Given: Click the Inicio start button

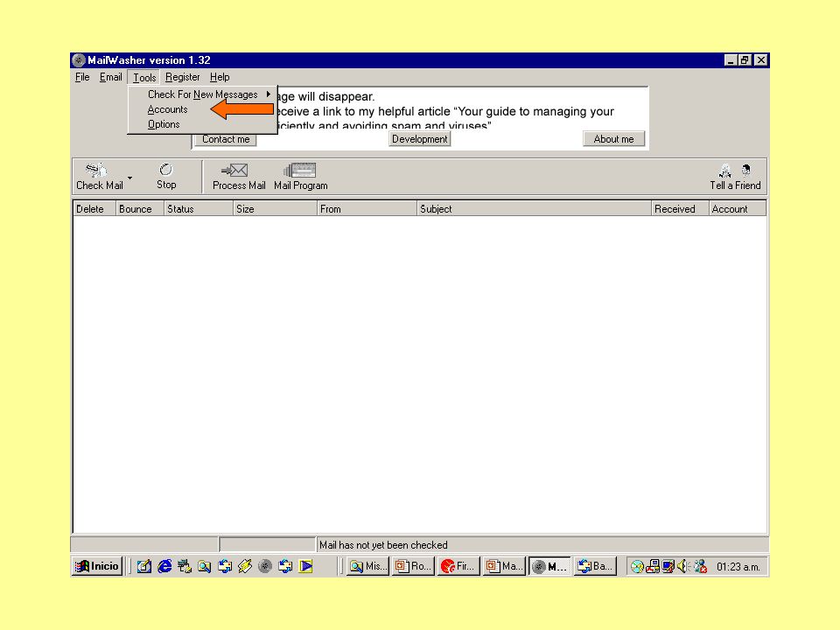Looking at the screenshot, I should [x=97, y=566].
